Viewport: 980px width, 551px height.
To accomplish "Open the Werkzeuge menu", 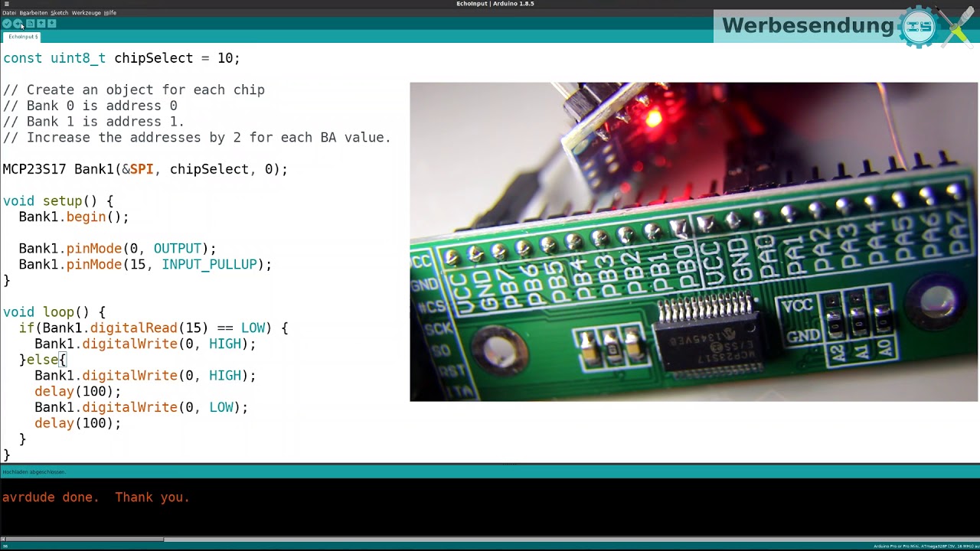I will (87, 13).
